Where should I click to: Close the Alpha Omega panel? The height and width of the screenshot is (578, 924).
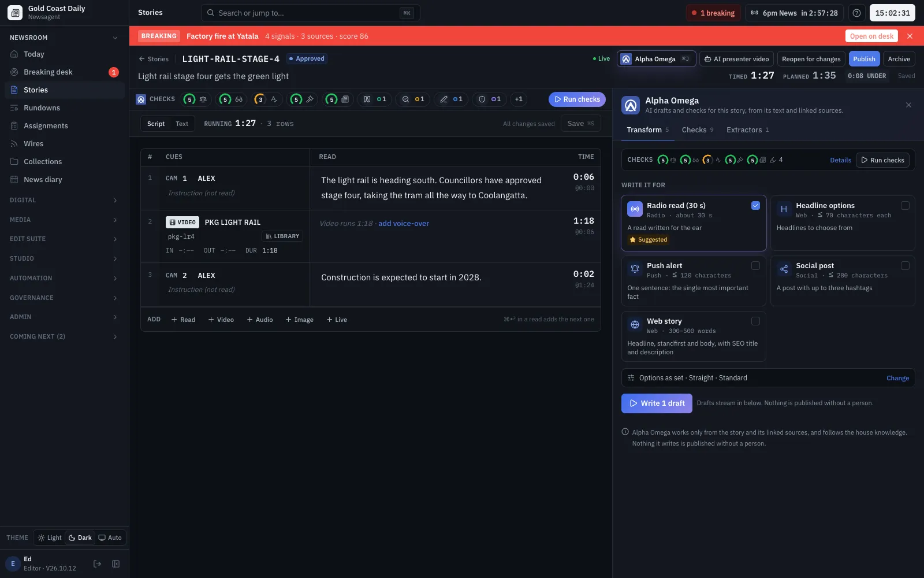click(x=908, y=105)
